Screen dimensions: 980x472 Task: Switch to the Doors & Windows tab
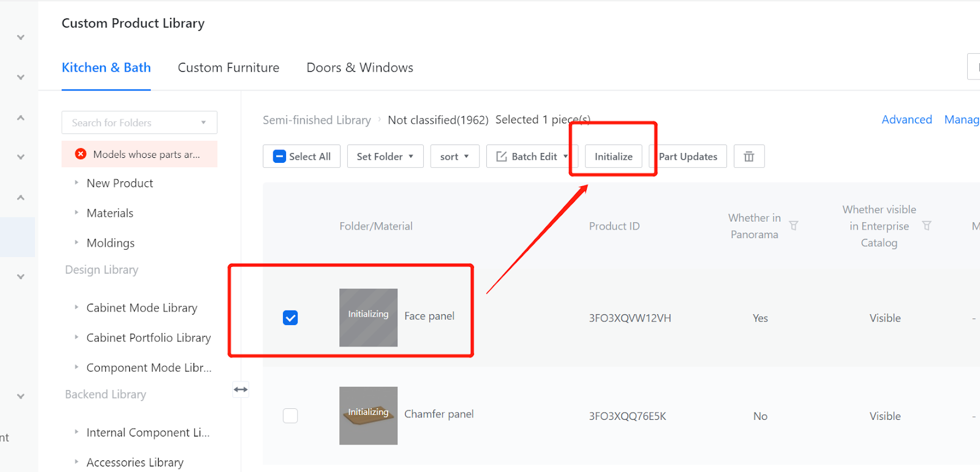pyautogui.click(x=360, y=67)
